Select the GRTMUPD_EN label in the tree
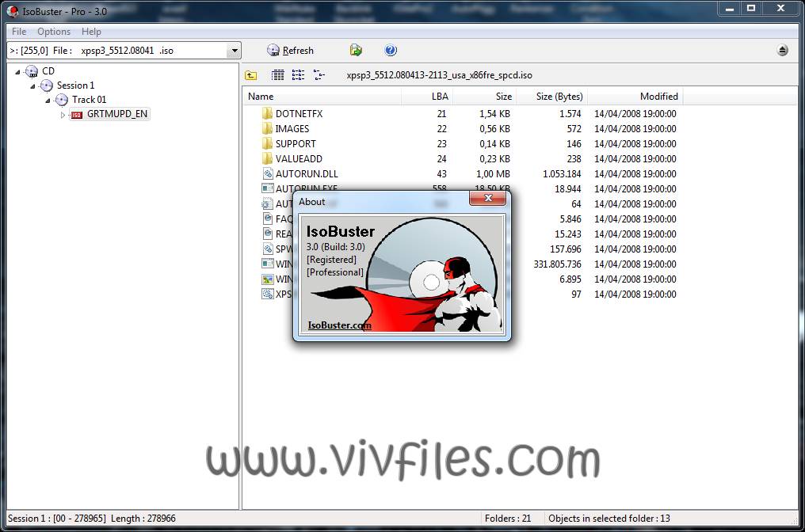805x532 pixels. [x=117, y=114]
